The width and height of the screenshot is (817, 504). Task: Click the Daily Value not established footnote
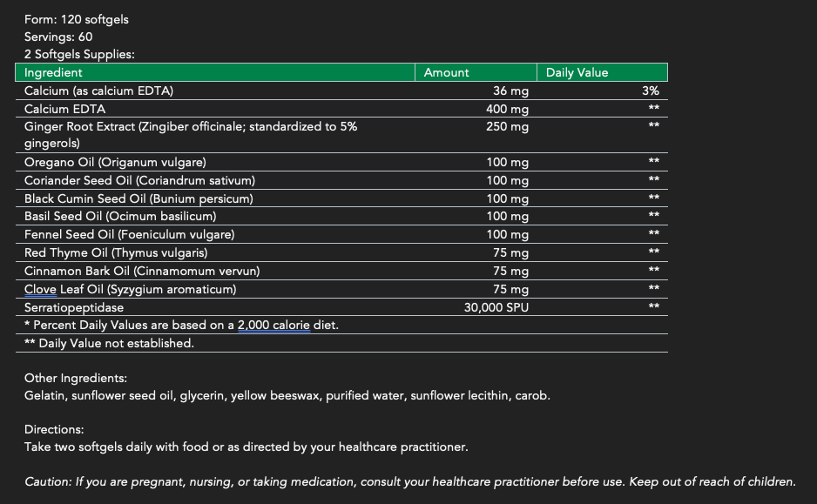(109, 343)
